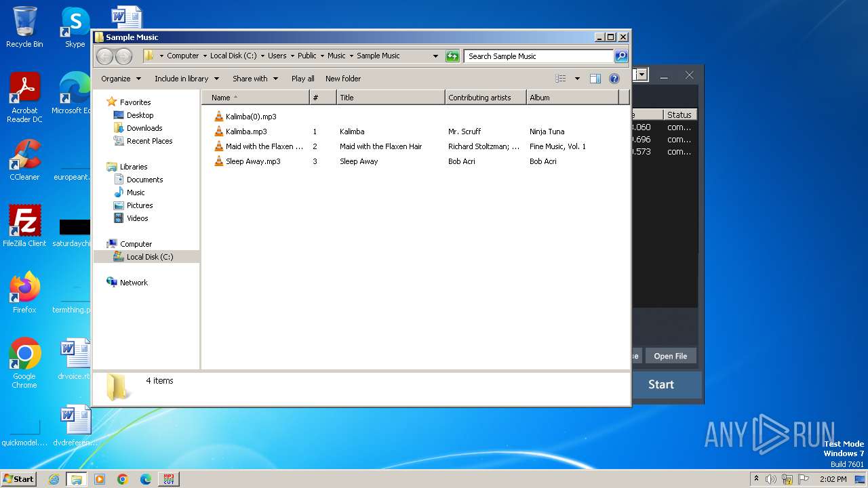Open Microsoft Edge from the taskbar
The image size is (868, 488).
point(146,479)
